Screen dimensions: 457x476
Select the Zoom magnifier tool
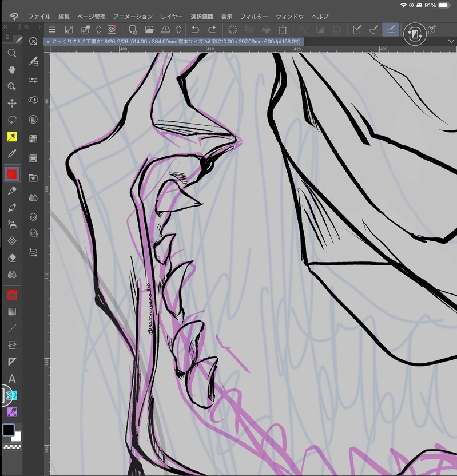point(11,53)
